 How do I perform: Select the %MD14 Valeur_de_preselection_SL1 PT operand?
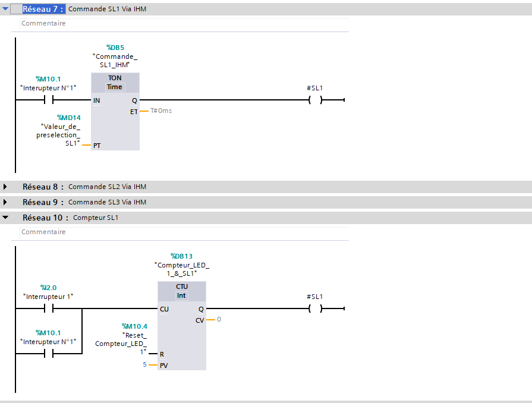click(x=59, y=131)
